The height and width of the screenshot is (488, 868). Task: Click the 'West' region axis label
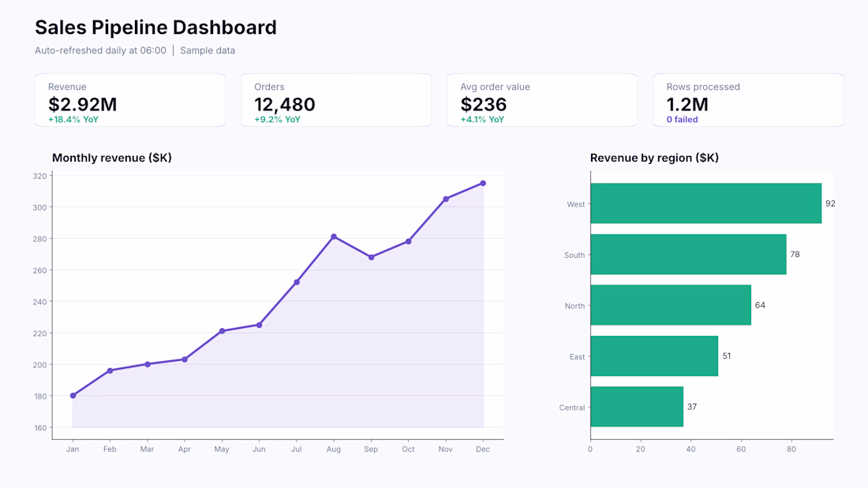(576, 204)
